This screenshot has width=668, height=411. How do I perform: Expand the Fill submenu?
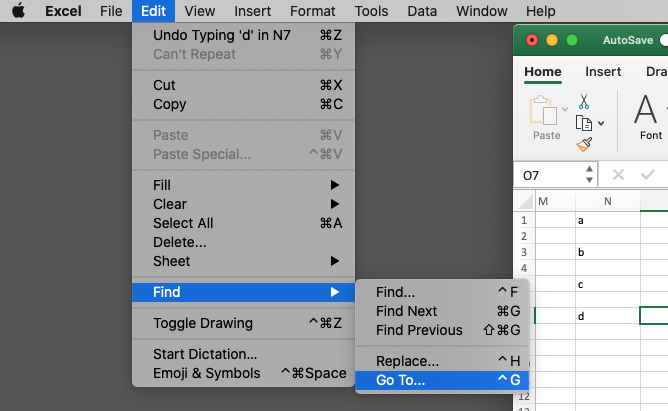[x=243, y=185]
